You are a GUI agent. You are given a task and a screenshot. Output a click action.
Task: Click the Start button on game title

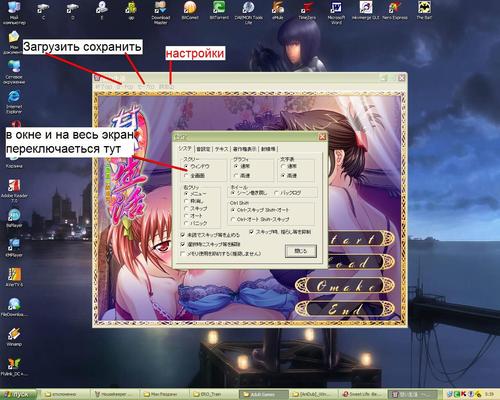(x=360, y=239)
